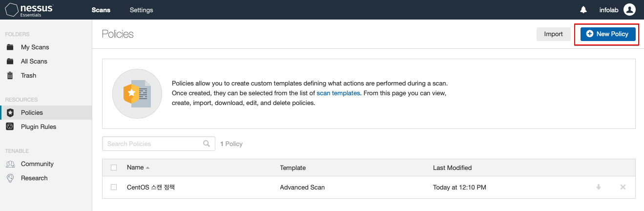Switch to the Settings top tab
This screenshot has height=211, width=644.
pyautogui.click(x=141, y=10)
